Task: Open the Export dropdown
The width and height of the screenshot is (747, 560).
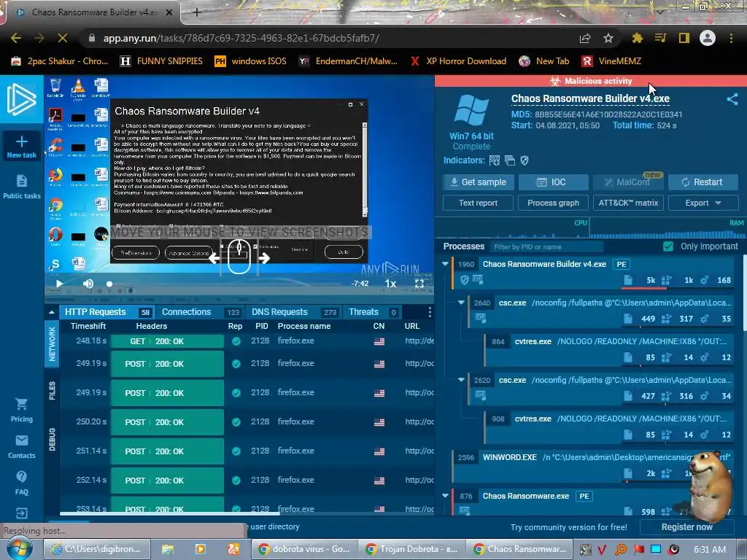Action: 703,203
